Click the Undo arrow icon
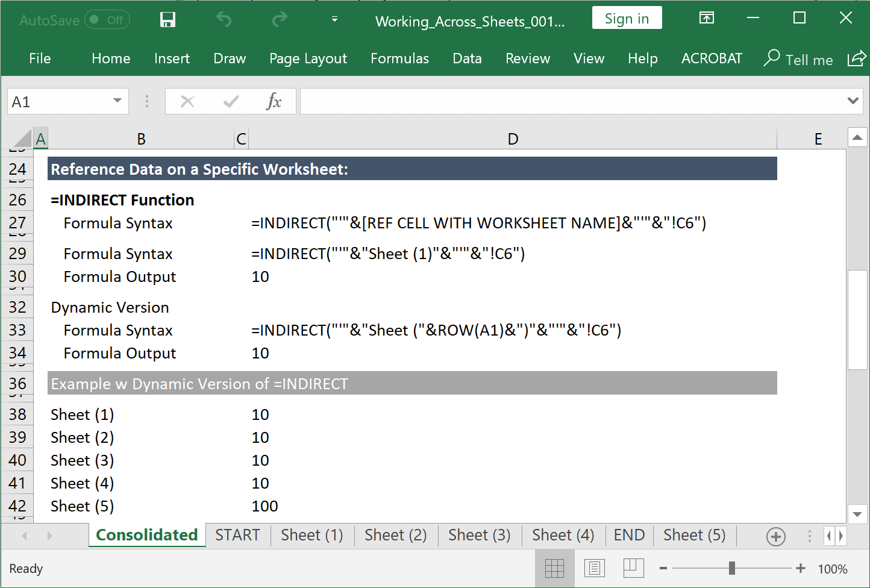 pyautogui.click(x=224, y=20)
